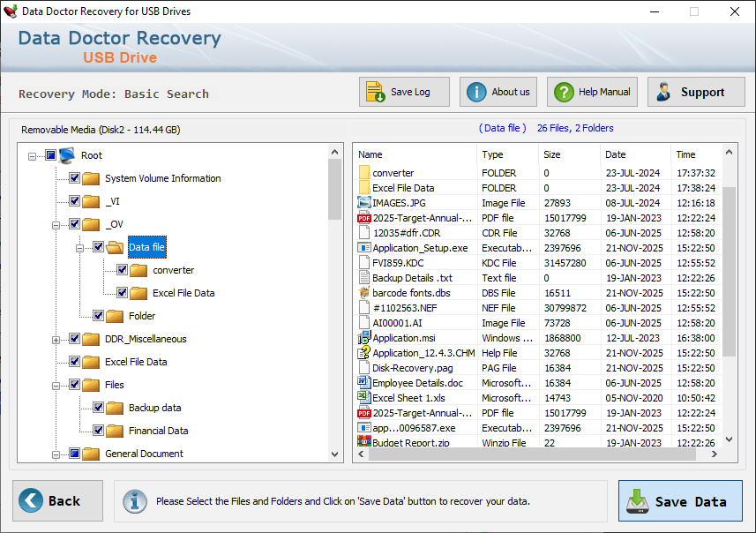Click the file list vertical scrollbar thumb
The height and width of the screenshot is (533, 756).
click(729, 272)
